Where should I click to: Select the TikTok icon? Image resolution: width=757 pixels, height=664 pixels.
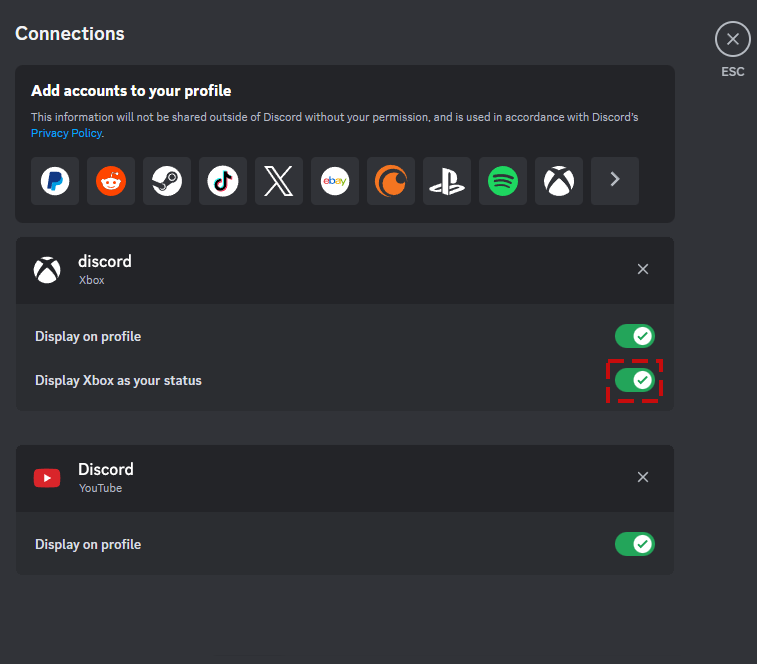223,181
